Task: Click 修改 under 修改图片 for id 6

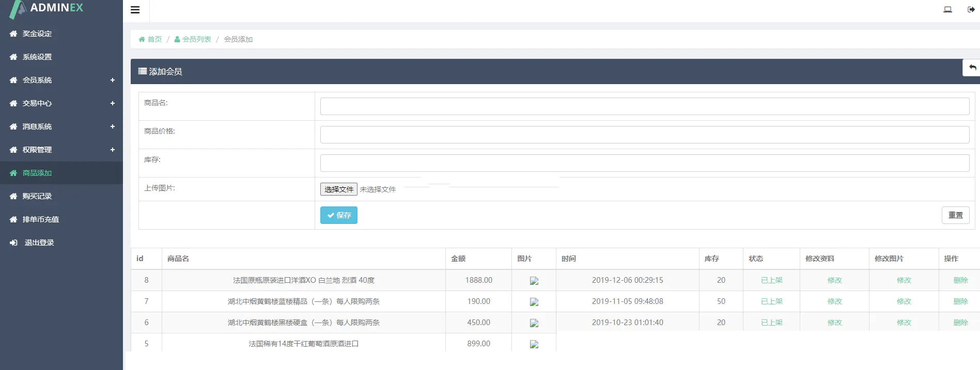Action: pos(904,323)
